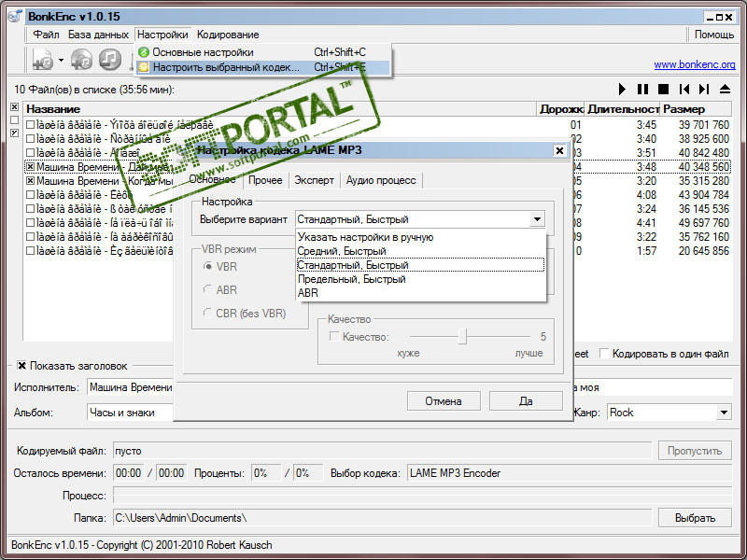Screen dimensions: 747x560
Task: Click the Папка path field
Action: click(383, 518)
